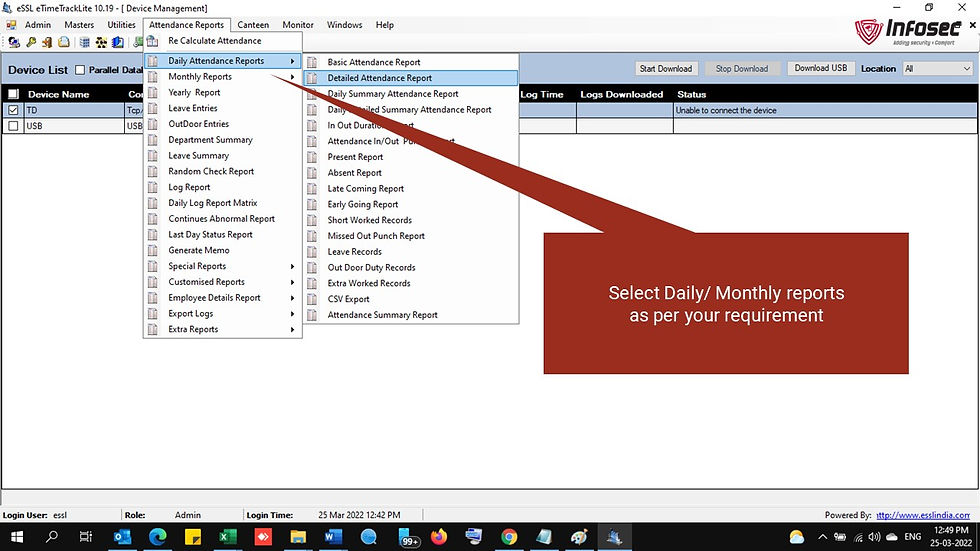Select Missed Out Punch Report entry
The width and height of the screenshot is (980, 551).
pos(411,236)
